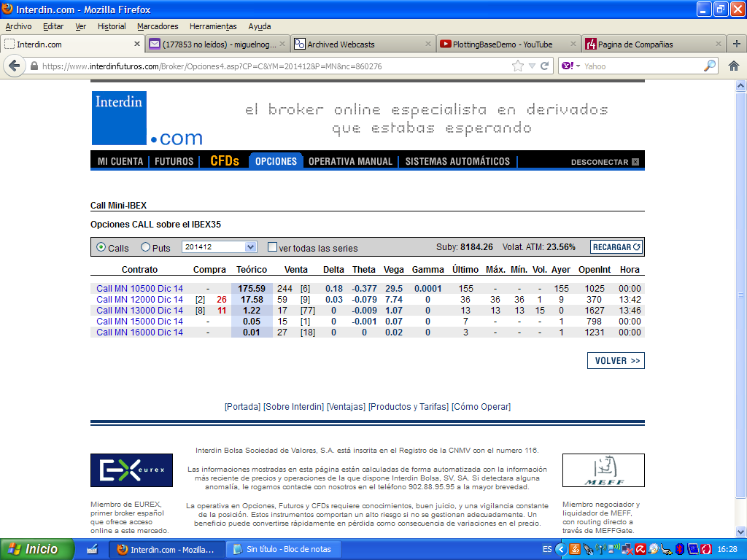
Task: Check 'ver todas las series' checkbox
Action: (x=272, y=246)
